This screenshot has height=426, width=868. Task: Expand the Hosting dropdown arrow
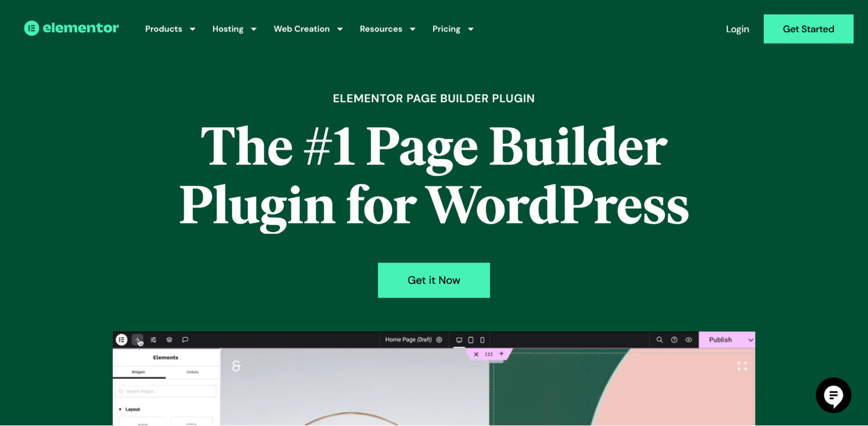click(x=254, y=29)
